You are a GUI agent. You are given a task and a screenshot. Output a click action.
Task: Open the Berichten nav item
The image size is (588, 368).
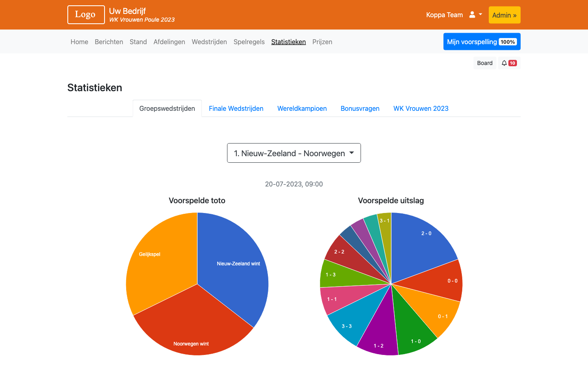pos(109,42)
